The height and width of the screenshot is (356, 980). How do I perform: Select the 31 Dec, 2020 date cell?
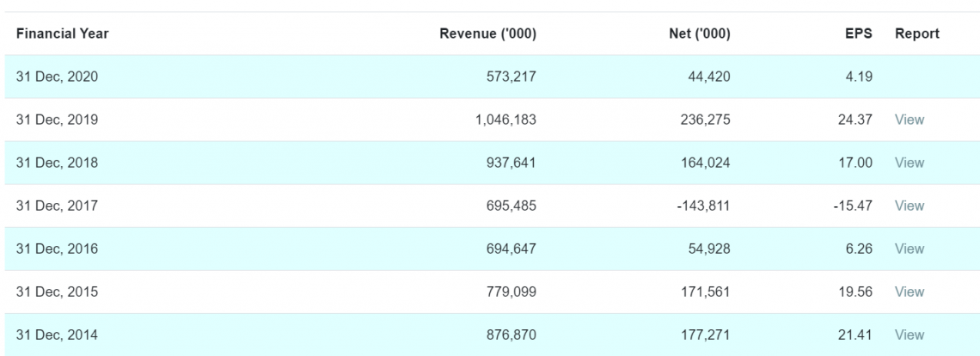(x=57, y=77)
